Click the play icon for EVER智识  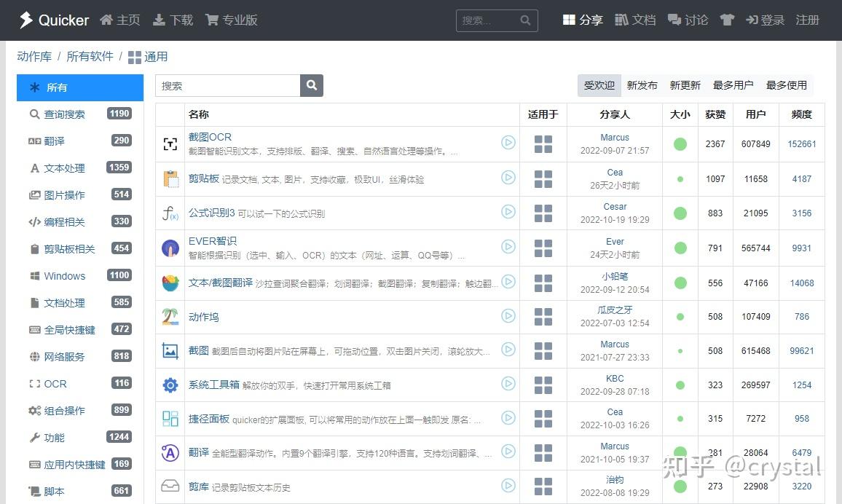click(x=508, y=246)
